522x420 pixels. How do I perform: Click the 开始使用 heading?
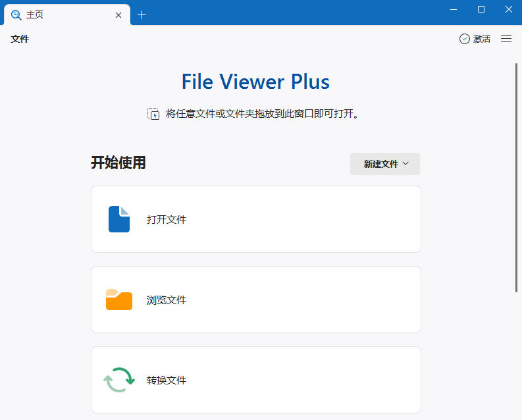coord(118,163)
